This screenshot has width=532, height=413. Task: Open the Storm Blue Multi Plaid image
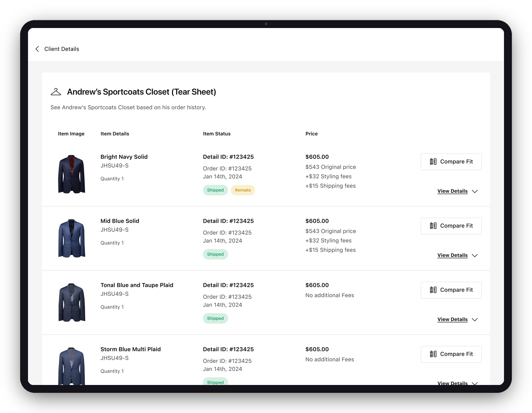pyautogui.click(x=71, y=366)
